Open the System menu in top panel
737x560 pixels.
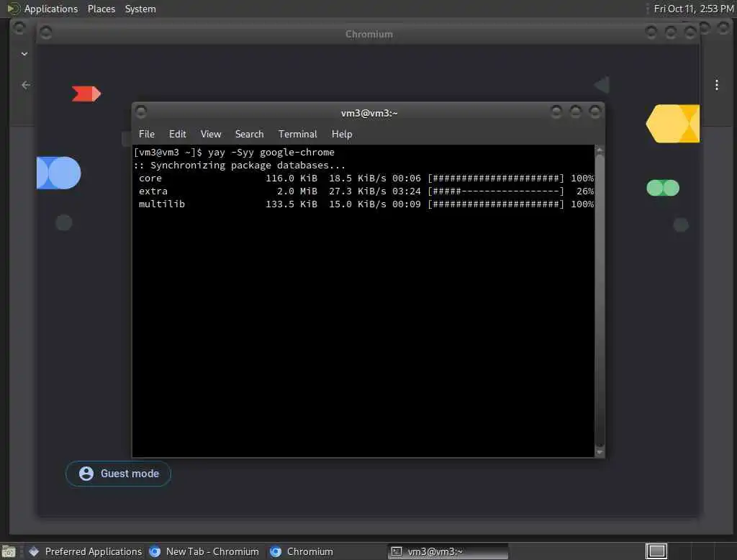click(140, 9)
